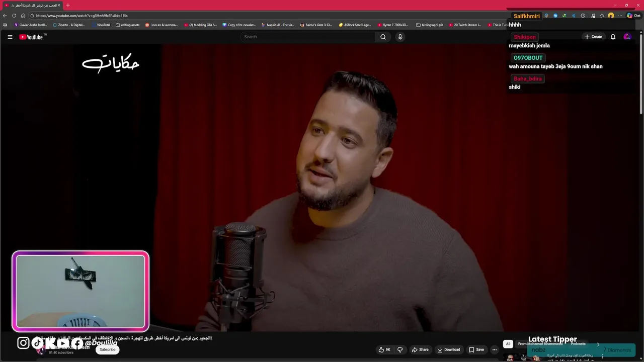Screen dimensions: 644x362
Task: Click the TikTok overlay icon
Action: click(37, 343)
